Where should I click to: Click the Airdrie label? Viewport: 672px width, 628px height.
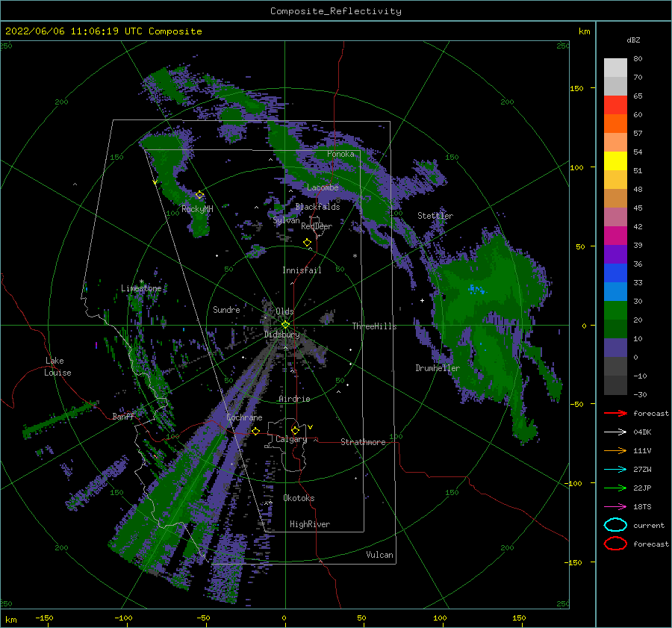click(294, 399)
